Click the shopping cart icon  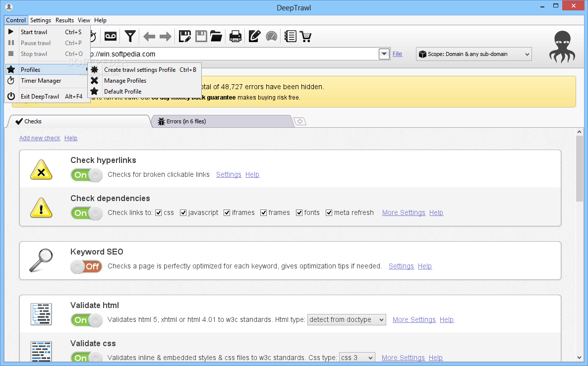pos(306,36)
